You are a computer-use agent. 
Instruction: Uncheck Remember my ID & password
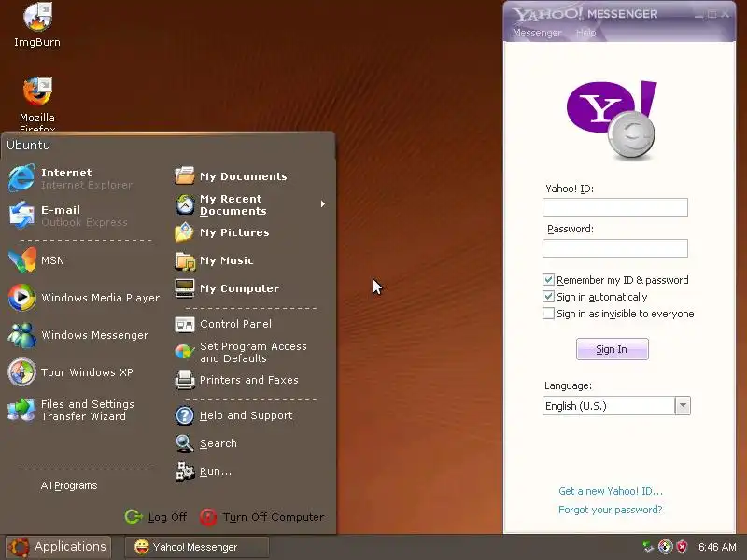548,279
